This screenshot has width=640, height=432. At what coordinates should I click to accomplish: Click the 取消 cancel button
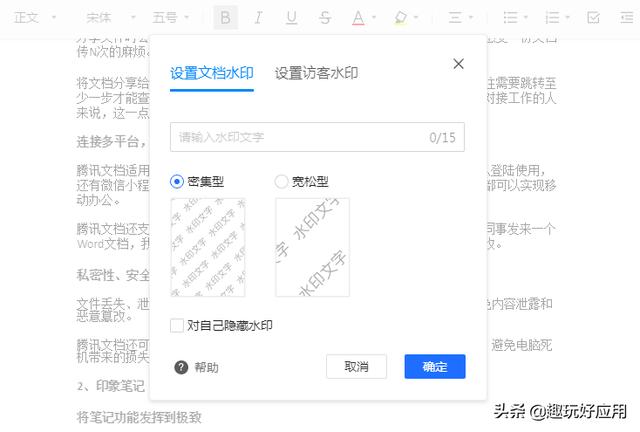click(x=356, y=367)
